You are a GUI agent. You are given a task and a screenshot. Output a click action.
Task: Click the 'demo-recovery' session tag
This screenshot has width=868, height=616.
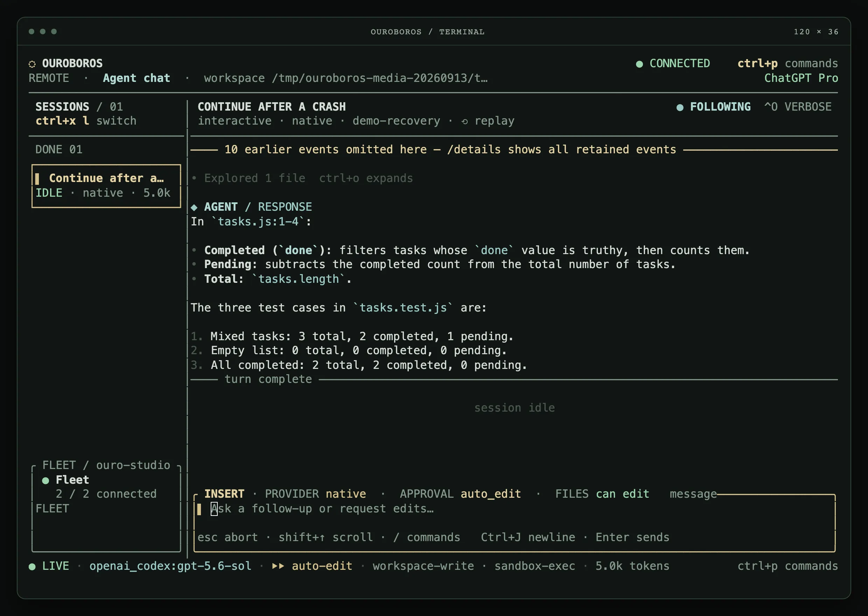(396, 121)
